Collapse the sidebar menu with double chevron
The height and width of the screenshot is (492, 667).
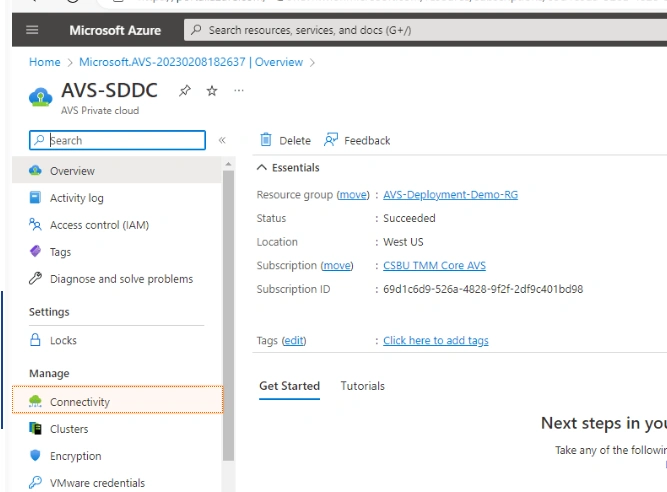pyautogui.click(x=222, y=140)
